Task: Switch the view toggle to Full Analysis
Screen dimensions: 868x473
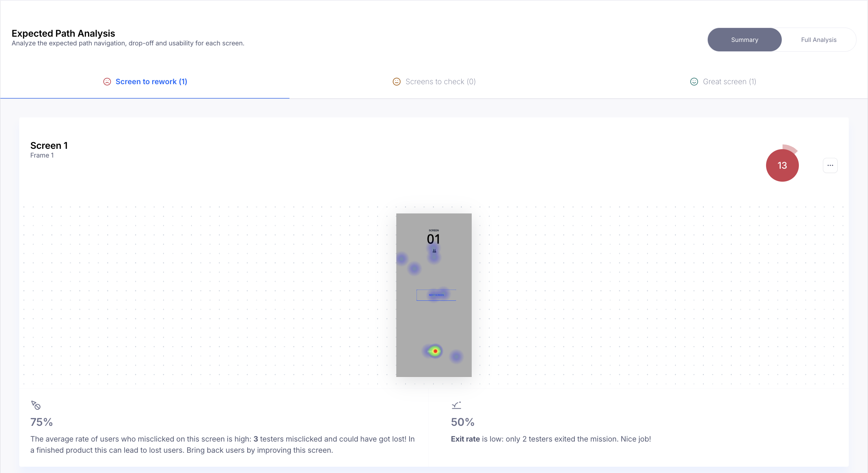Action: click(819, 40)
